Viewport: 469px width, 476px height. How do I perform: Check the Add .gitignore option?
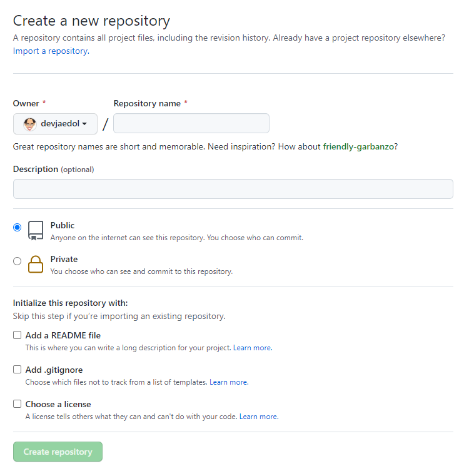point(18,370)
